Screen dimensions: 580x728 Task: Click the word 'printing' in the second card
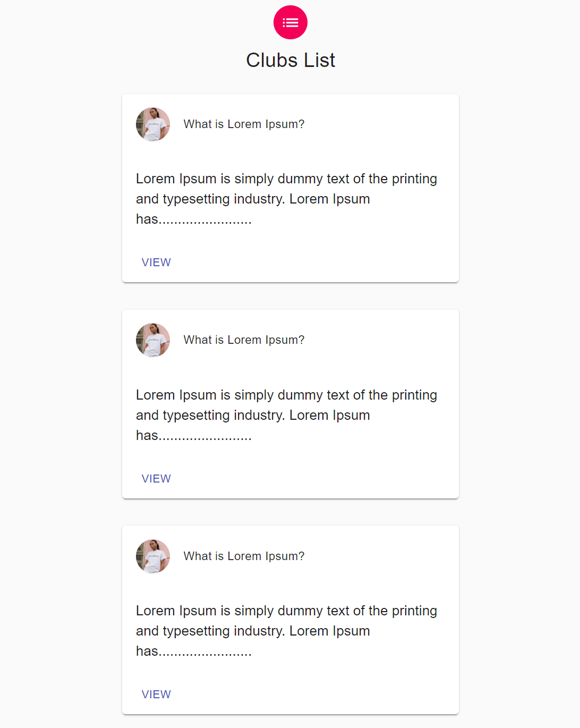414,395
